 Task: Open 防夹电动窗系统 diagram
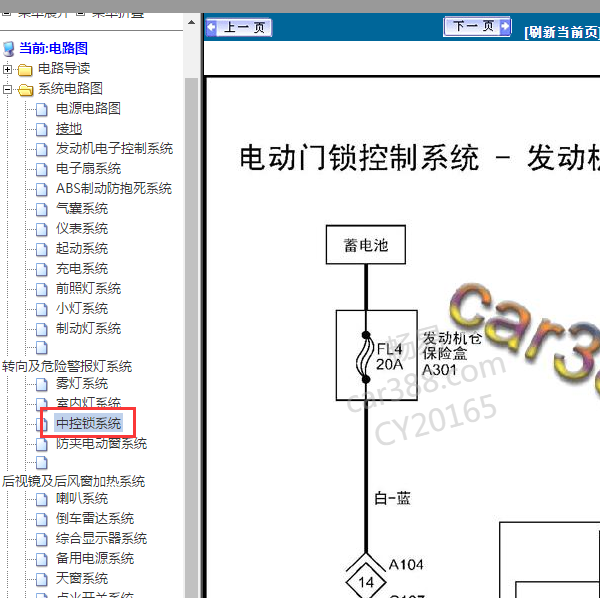coord(101,443)
